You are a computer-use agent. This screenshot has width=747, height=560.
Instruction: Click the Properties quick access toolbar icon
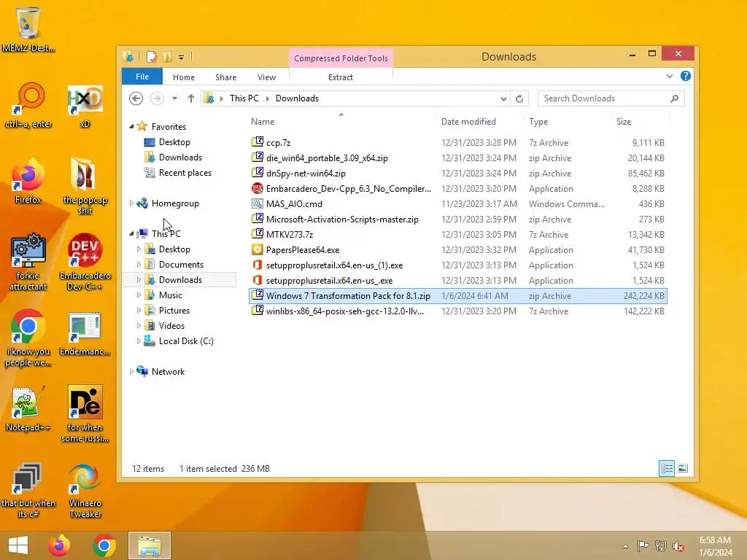coord(152,57)
